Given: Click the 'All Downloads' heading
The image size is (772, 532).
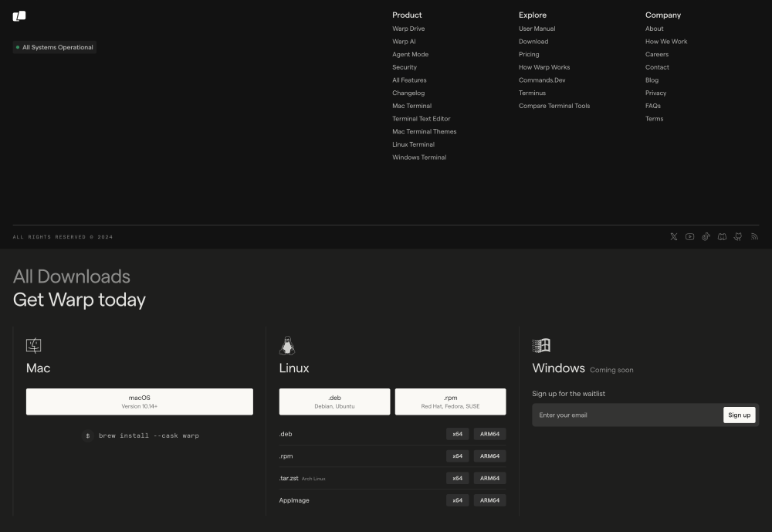Looking at the screenshot, I should pos(71,276).
